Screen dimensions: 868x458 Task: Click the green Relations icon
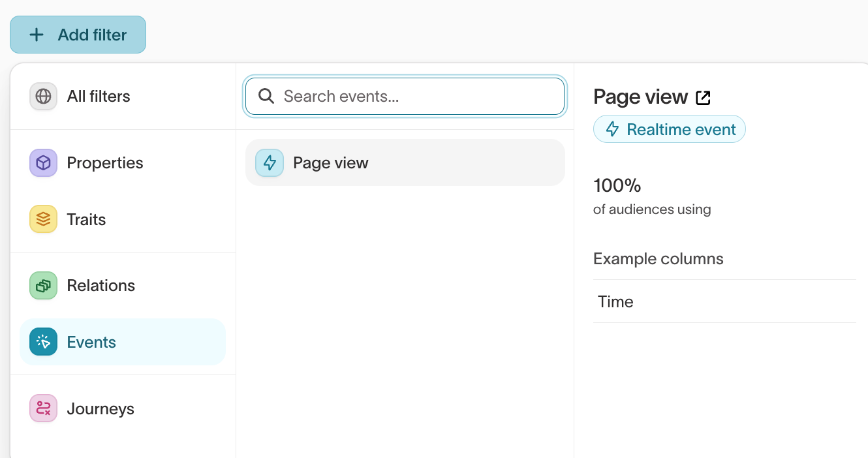[42, 285]
